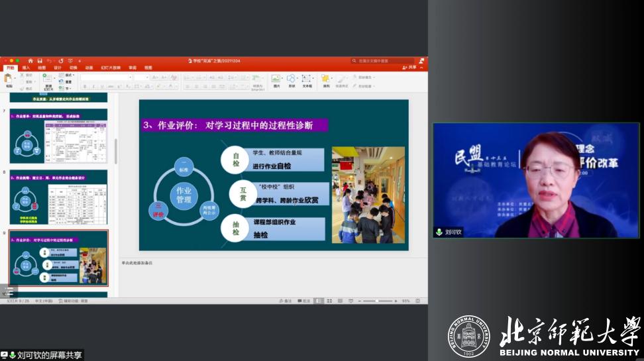Insert a picture with the 图片 icon
644x361 pixels.
276,79
